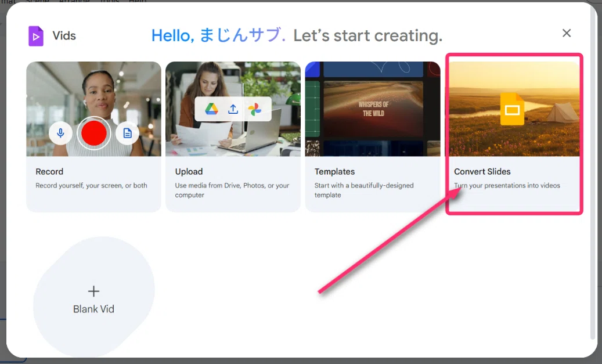Create a Blank Vid
This screenshot has width=602, height=364.
tap(93, 298)
